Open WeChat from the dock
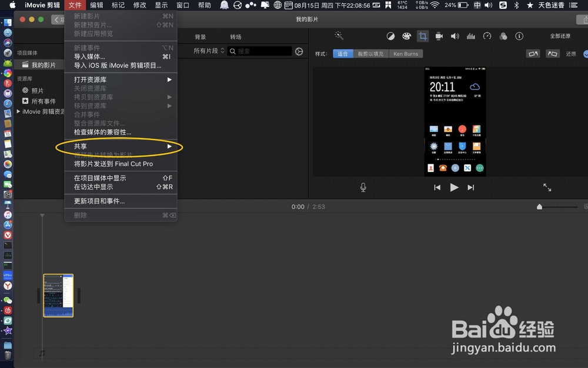The height and width of the screenshot is (368, 588). click(x=8, y=300)
